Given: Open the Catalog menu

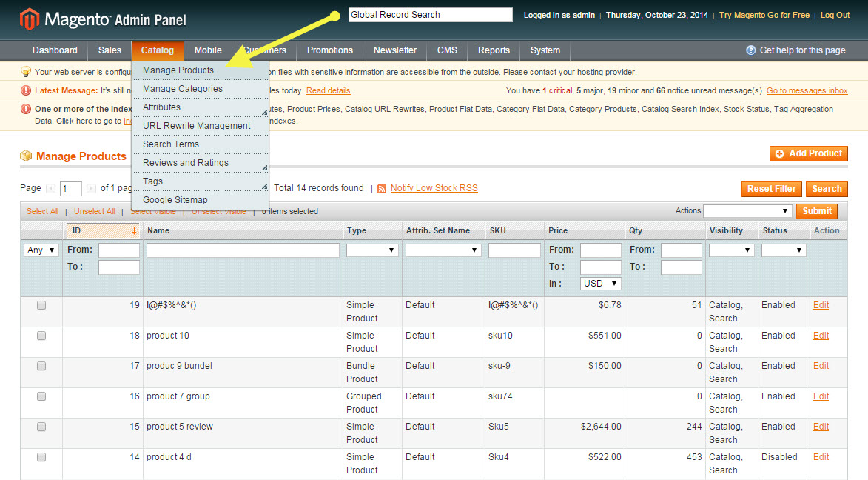Looking at the screenshot, I should click(157, 50).
